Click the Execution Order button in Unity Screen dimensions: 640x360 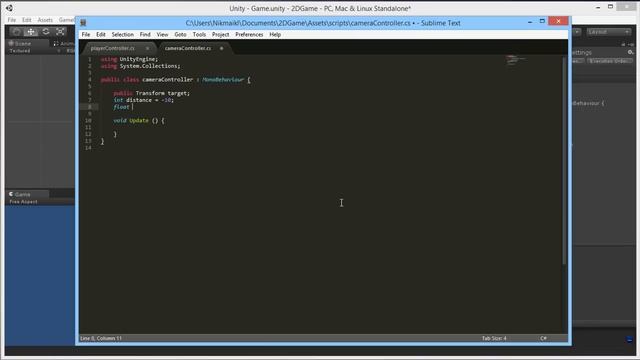[x=610, y=61]
